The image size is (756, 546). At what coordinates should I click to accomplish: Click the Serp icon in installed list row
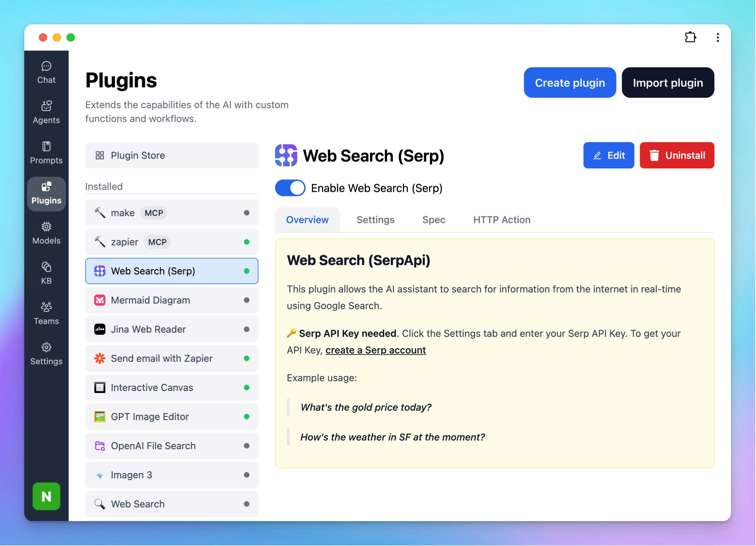[100, 271]
